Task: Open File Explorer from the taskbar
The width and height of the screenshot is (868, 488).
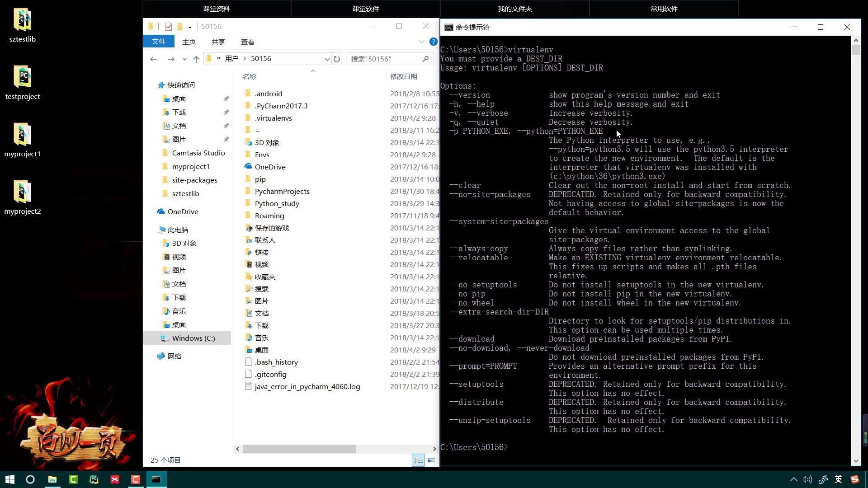Action: (x=52, y=479)
